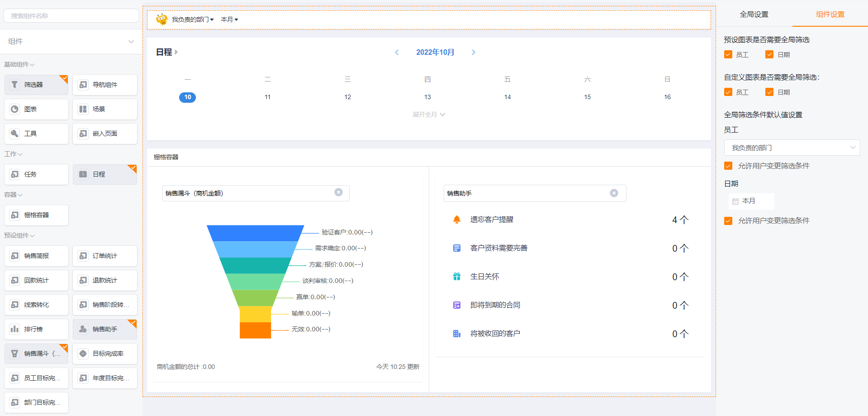868x416 pixels.
Task: Select the 销售助手 component in sidebar
Action: (x=105, y=329)
